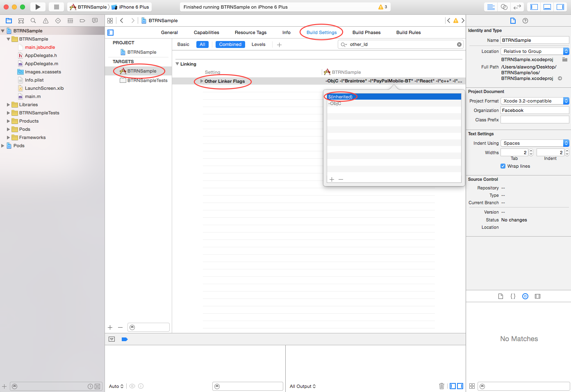
Task: Show only the variables view pane
Action: 453,386
